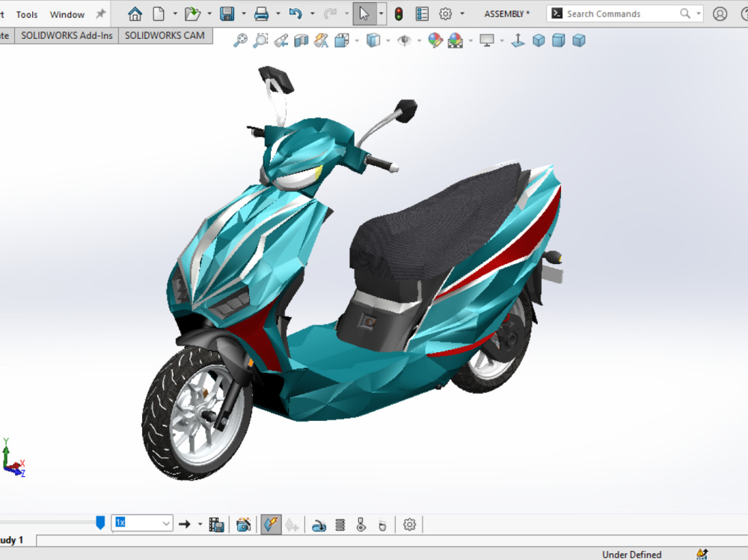The height and width of the screenshot is (560, 748).
Task: Add a Spring to the motion study
Action: (340, 524)
